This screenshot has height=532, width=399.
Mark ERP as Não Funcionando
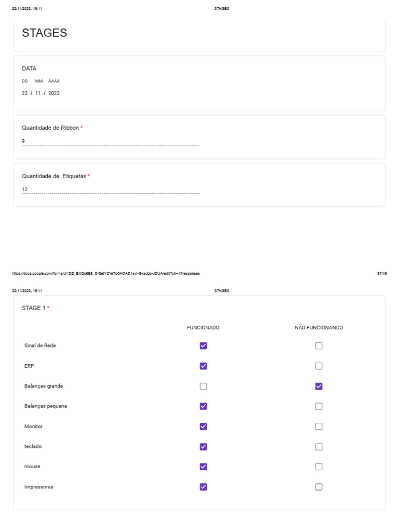[x=318, y=366]
